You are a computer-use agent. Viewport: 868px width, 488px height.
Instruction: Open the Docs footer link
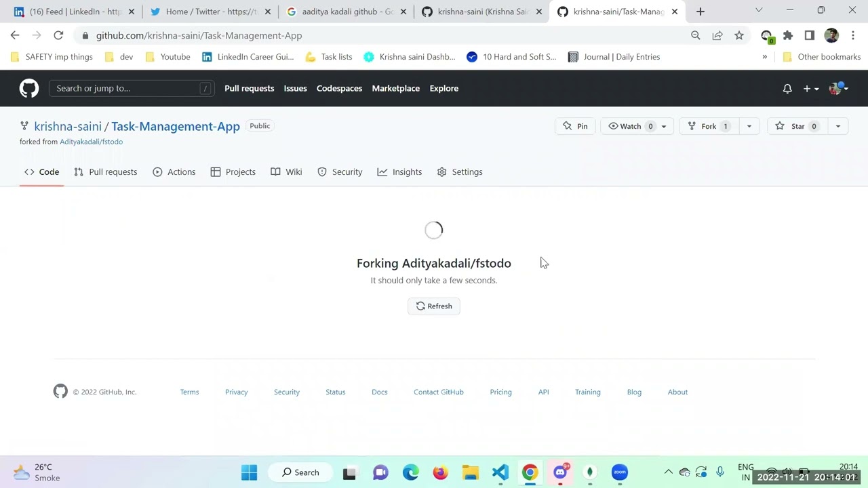tap(380, 392)
